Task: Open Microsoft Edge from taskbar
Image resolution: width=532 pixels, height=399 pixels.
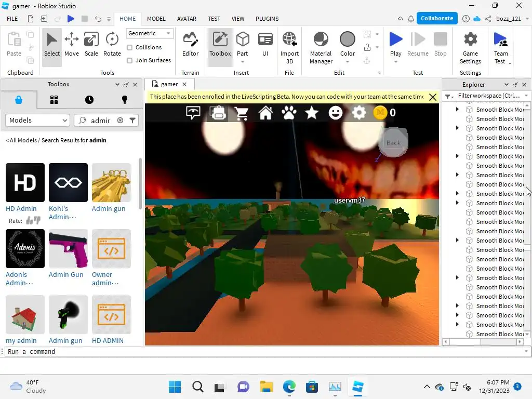Action: click(289, 387)
